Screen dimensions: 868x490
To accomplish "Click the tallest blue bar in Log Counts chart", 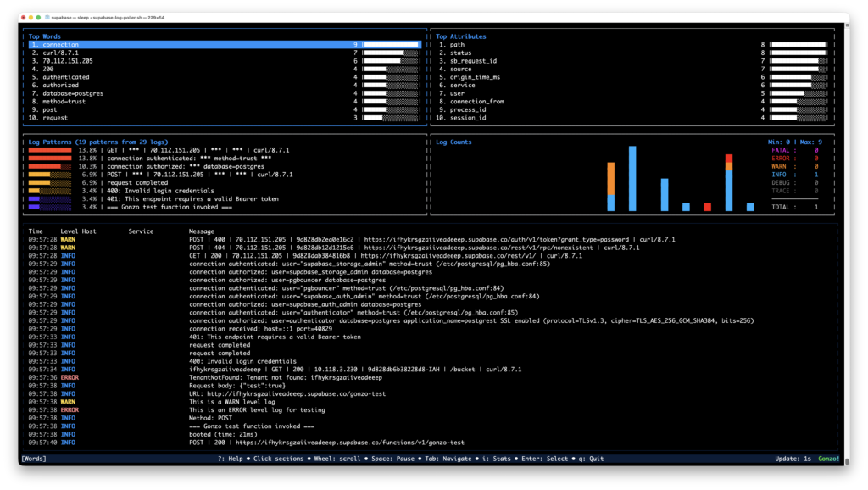I will (x=632, y=178).
